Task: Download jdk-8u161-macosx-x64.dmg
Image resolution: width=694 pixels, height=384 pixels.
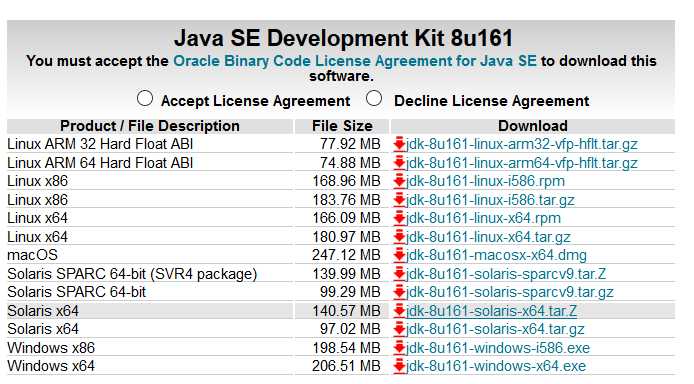Action: pos(496,255)
